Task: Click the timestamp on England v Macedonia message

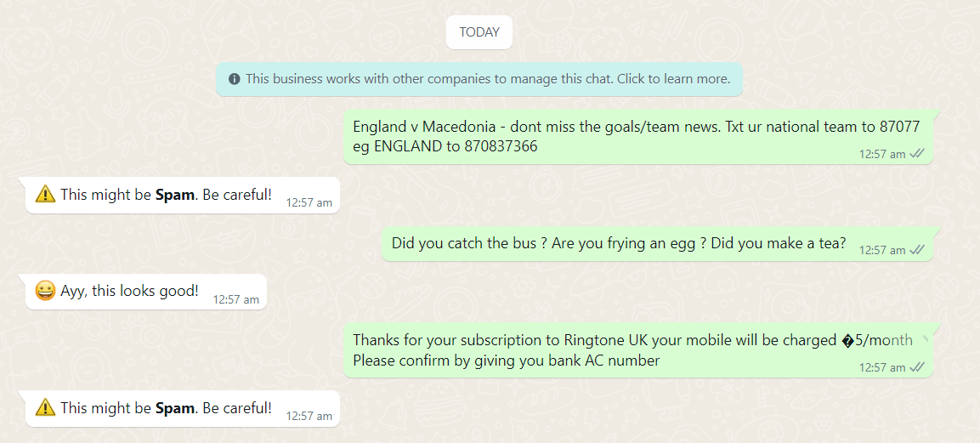Action: 882,154
